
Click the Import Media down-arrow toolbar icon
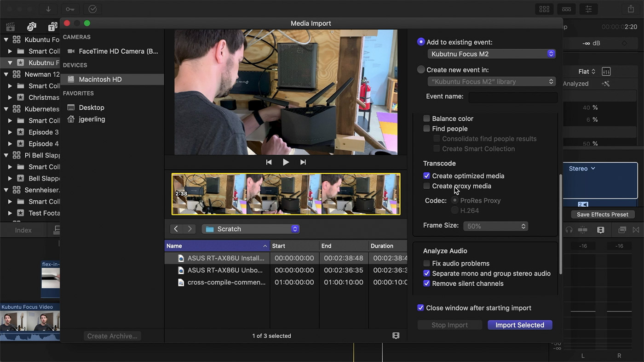click(x=48, y=9)
